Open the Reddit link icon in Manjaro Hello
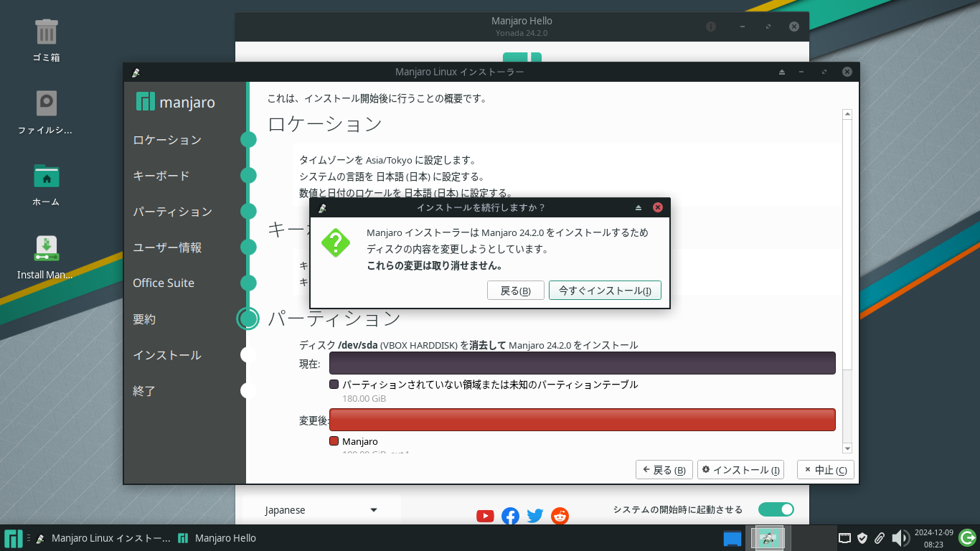Image resolution: width=980 pixels, height=551 pixels. [x=560, y=516]
